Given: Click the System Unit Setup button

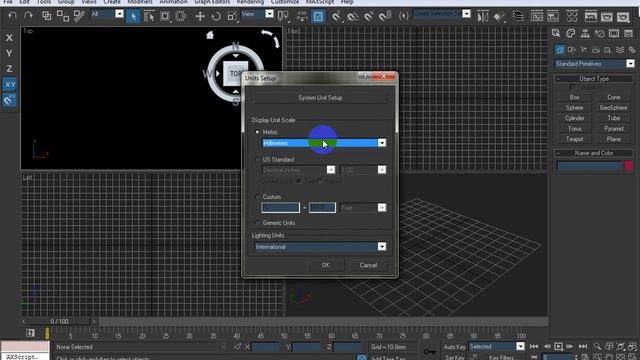Looking at the screenshot, I should pyautogui.click(x=320, y=98).
